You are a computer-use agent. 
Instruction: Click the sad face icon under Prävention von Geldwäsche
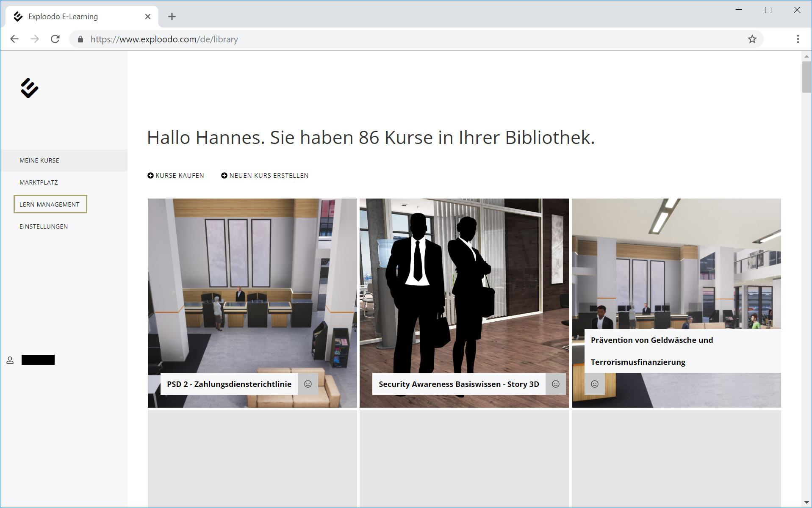tap(595, 384)
